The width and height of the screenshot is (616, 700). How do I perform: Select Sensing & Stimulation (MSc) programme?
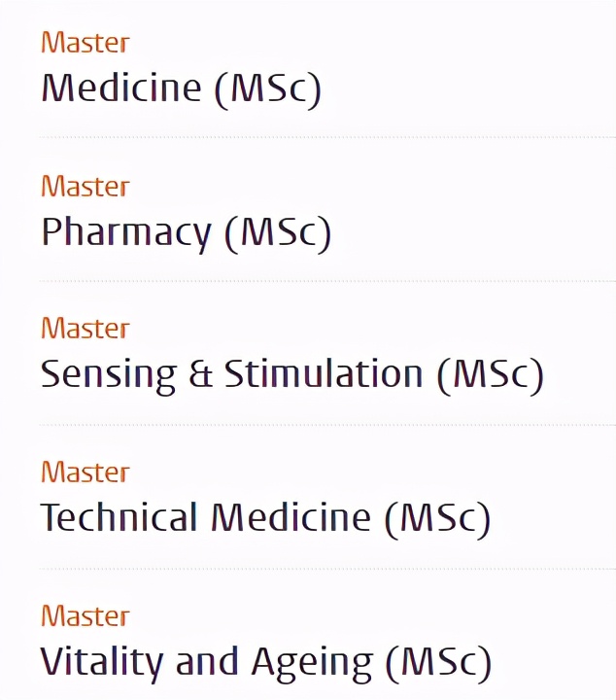291,375
